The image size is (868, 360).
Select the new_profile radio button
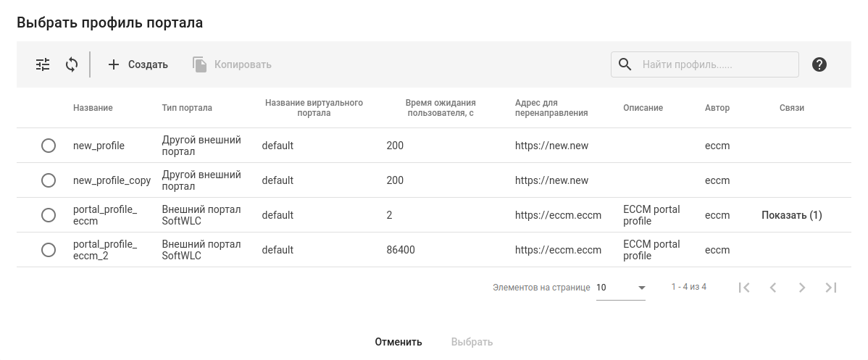coord(49,146)
